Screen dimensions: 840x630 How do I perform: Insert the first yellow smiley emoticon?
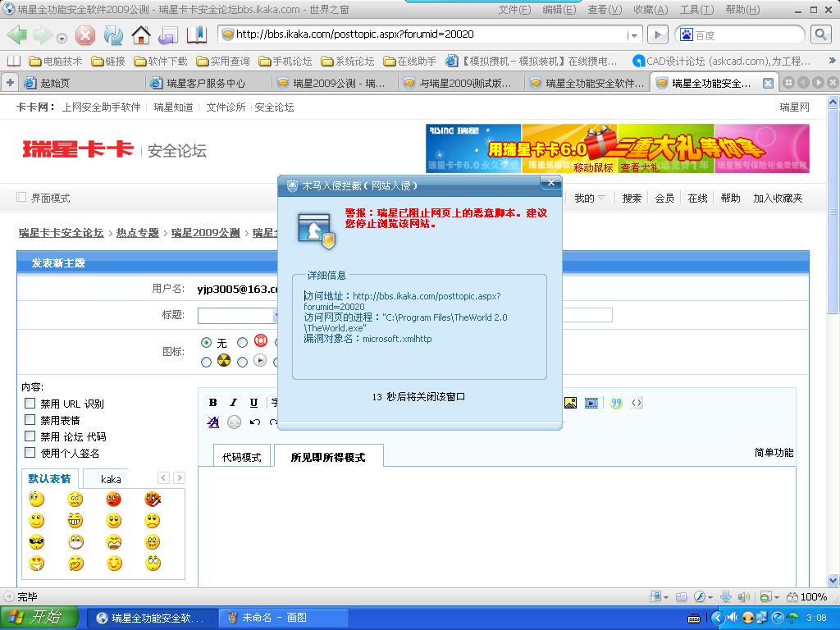coord(36,500)
